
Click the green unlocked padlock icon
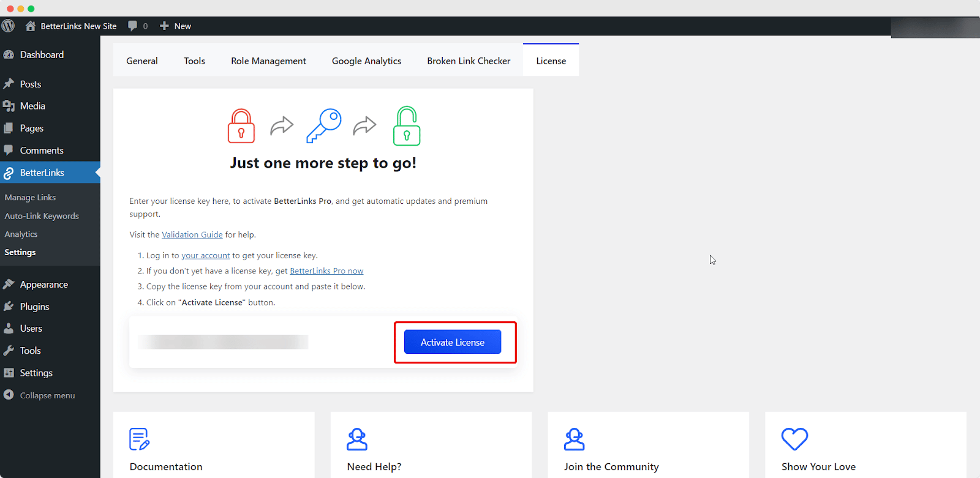click(407, 125)
